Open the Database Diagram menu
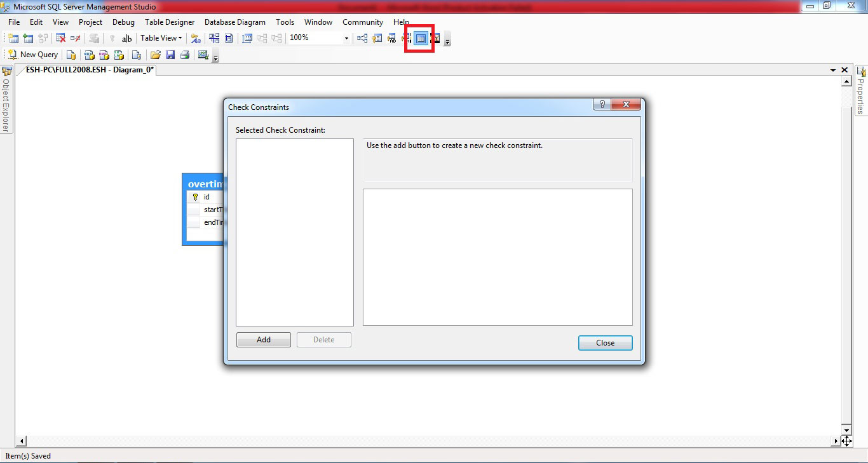This screenshot has width=868, height=463. 234,22
